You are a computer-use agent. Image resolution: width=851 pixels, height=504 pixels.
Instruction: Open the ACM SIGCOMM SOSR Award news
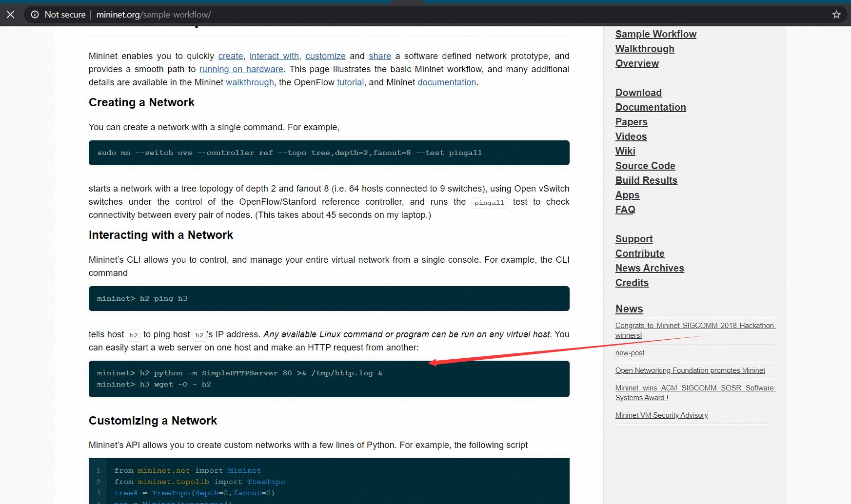695,393
